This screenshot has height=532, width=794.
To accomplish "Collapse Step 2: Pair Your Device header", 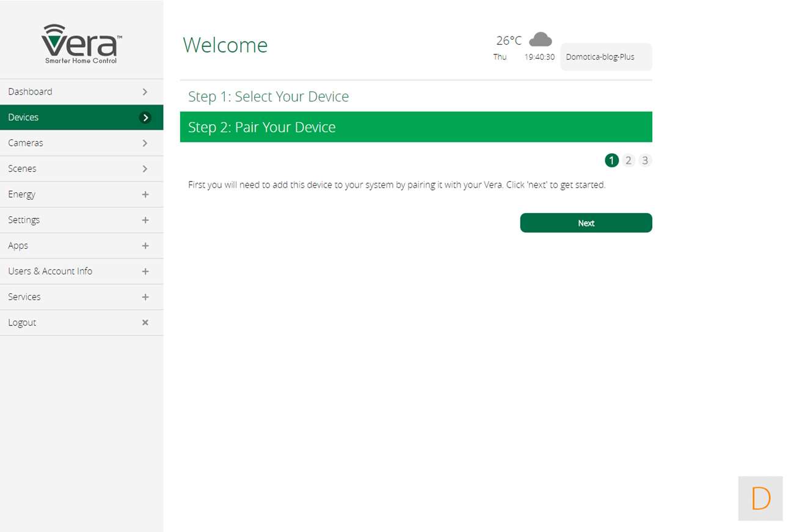I will [415, 127].
